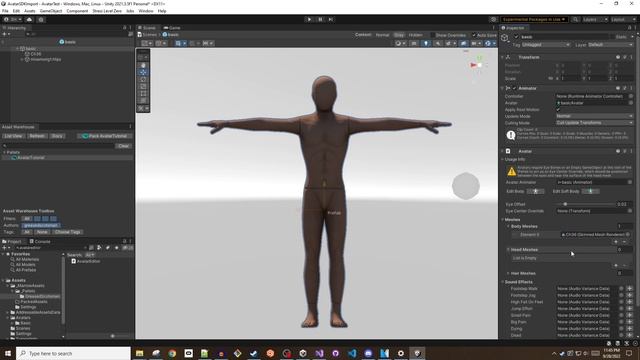Click the Hierarchy panel lock icon
This screenshot has height=360, width=640.
point(124,28)
